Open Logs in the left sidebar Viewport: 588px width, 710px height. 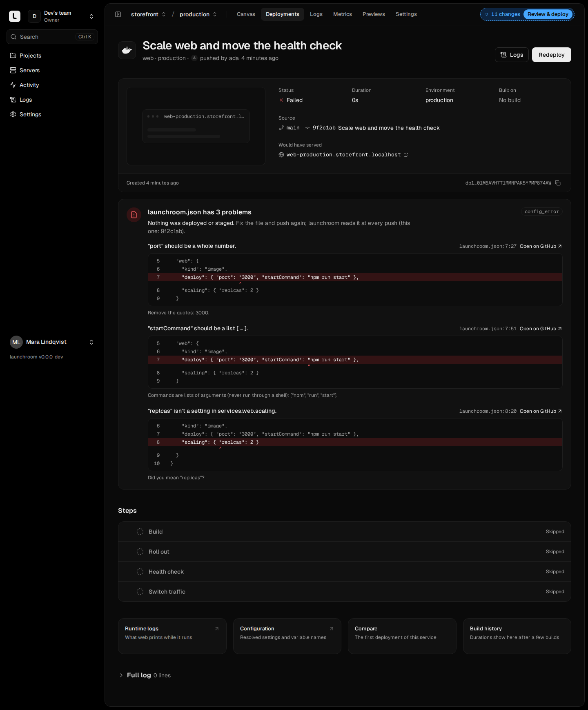pos(52,100)
